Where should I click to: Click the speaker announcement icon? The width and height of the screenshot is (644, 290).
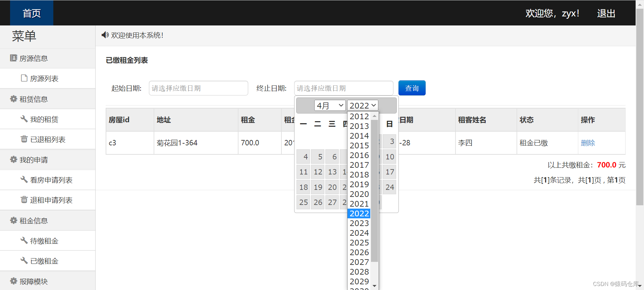(105, 35)
